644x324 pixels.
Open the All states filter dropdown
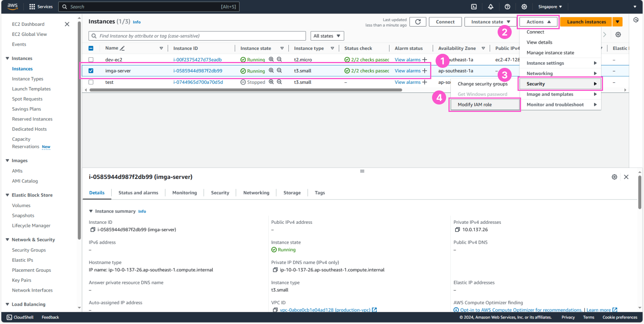(327, 36)
